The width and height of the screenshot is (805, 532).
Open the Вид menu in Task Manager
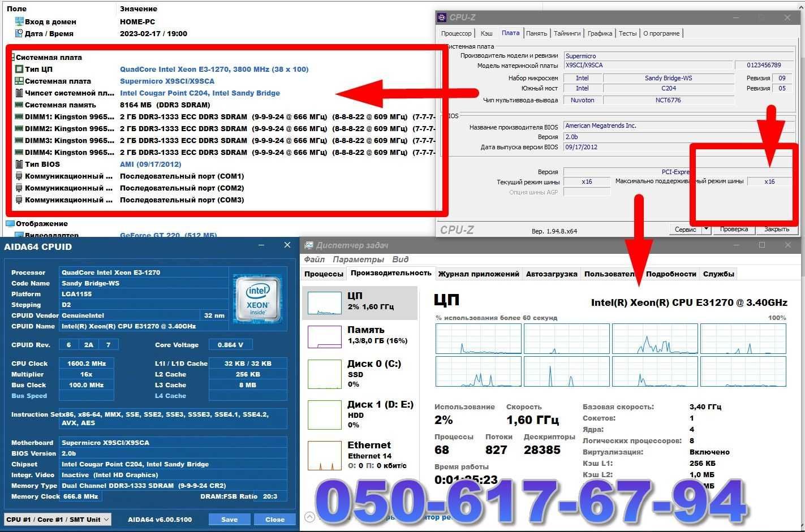[400, 259]
